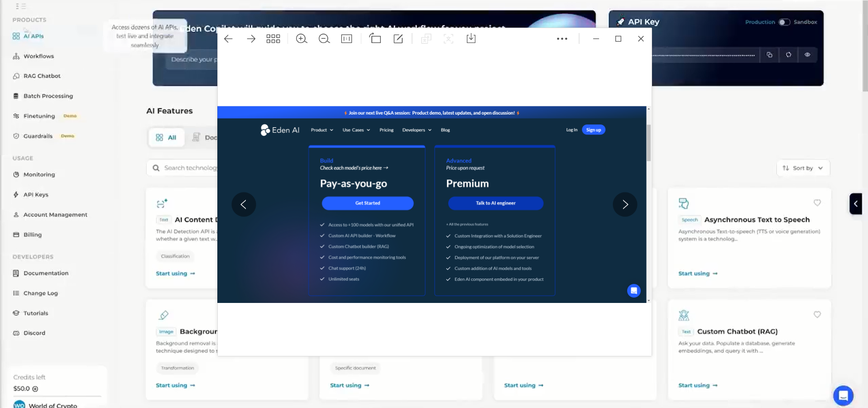Open Account Management in sidebar
Viewport: 868px width, 408px height.
point(50,215)
